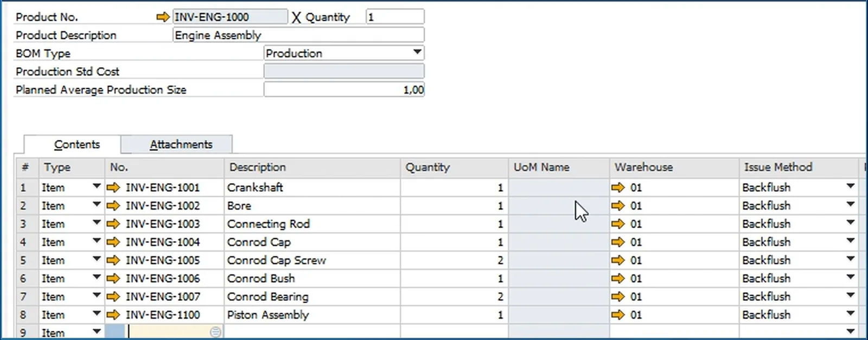Click the Quantity column header in the table
Screen dimensions: 868x340
pos(454,167)
